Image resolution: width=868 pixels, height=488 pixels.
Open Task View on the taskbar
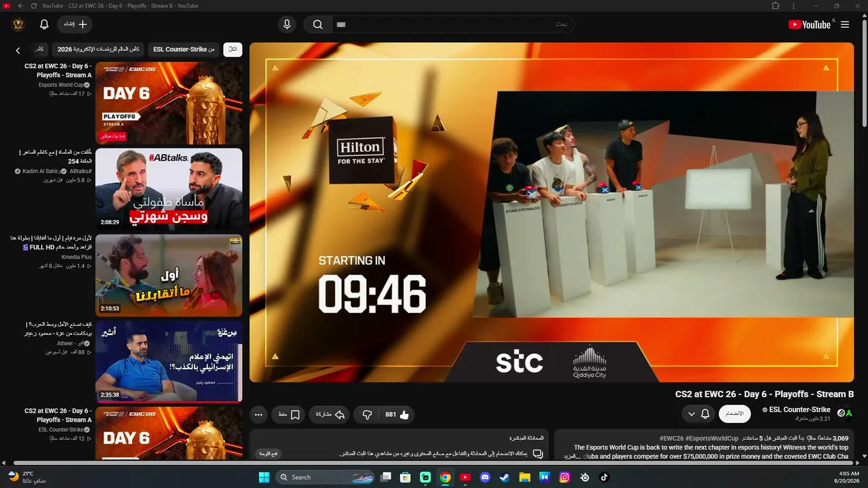tap(385, 477)
